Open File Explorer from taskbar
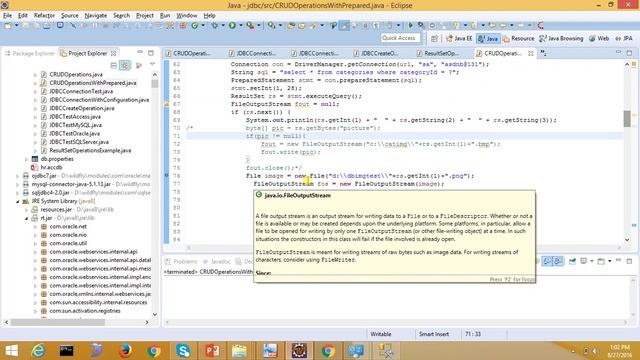Image resolution: width=640 pixels, height=360 pixels. [239, 351]
